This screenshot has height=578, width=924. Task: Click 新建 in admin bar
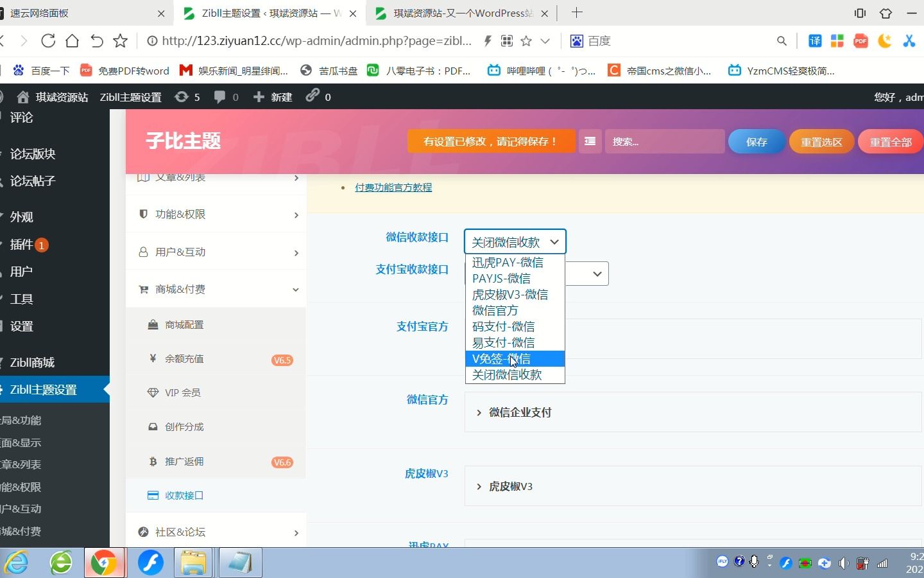[x=273, y=97]
